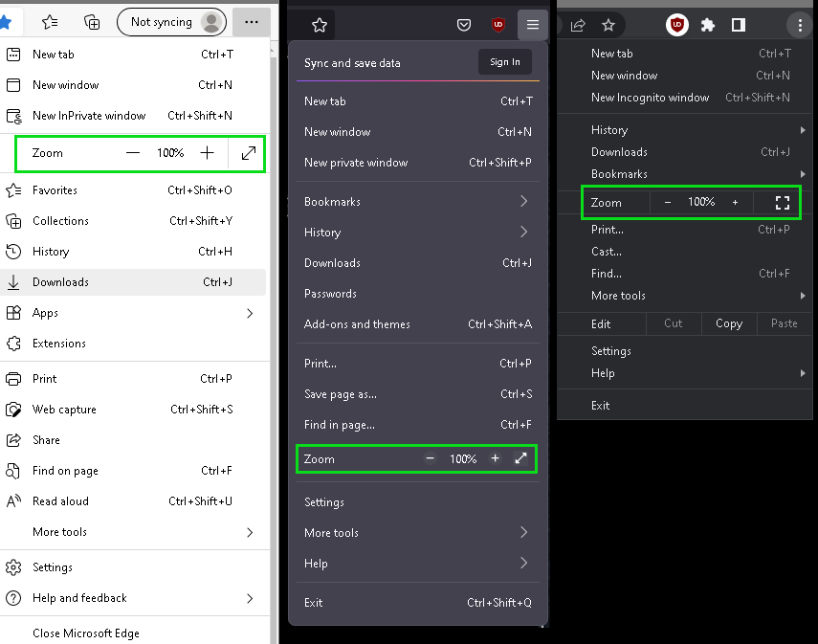Click Sign In in the Firefox menu
The width and height of the screenshot is (818, 644).
click(505, 62)
